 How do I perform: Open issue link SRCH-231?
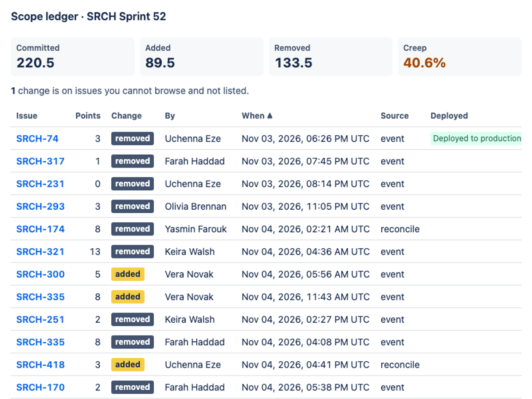pos(40,184)
